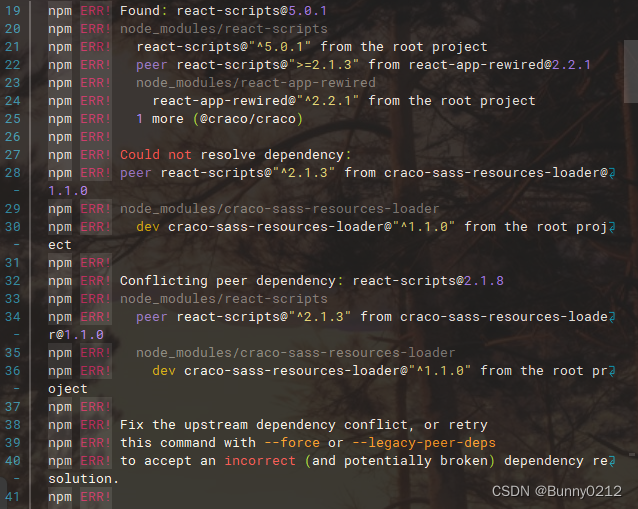Click 'react-scripts@2.1.8' on line 32

pos(428,281)
